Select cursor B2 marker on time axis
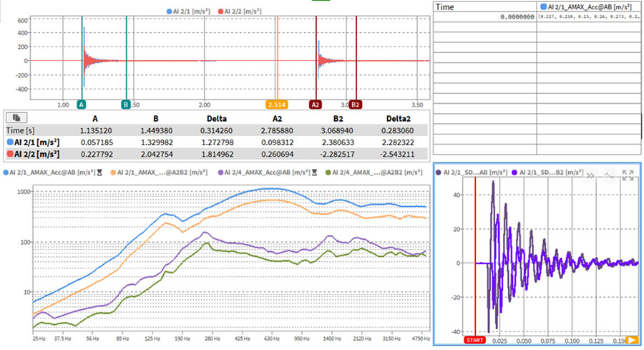644x350 pixels. point(355,104)
